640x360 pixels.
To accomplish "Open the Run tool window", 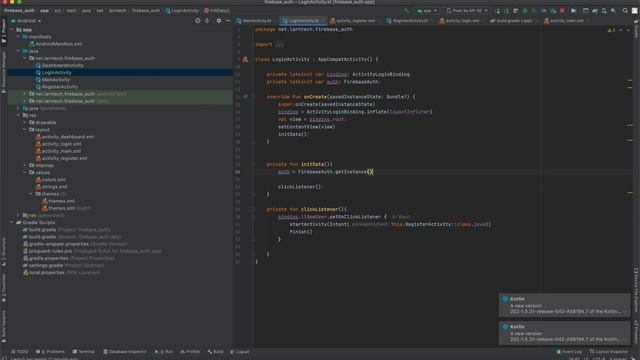I will pos(164,351).
